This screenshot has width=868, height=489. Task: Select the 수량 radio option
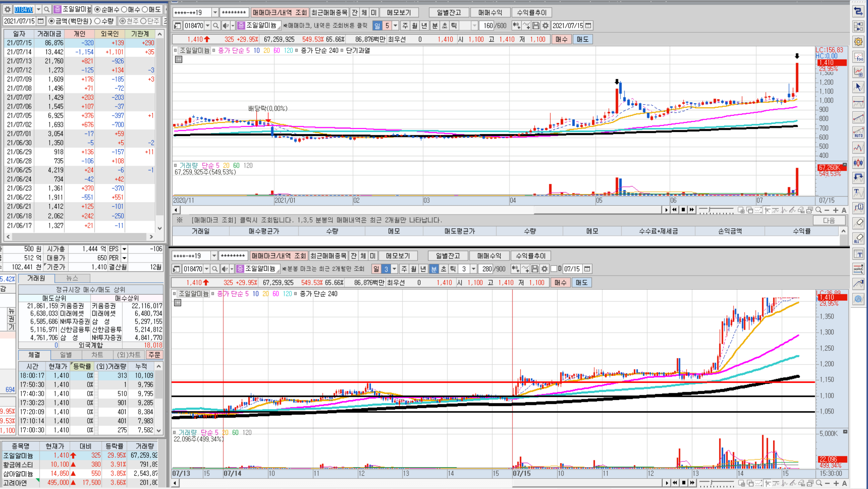point(98,21)
